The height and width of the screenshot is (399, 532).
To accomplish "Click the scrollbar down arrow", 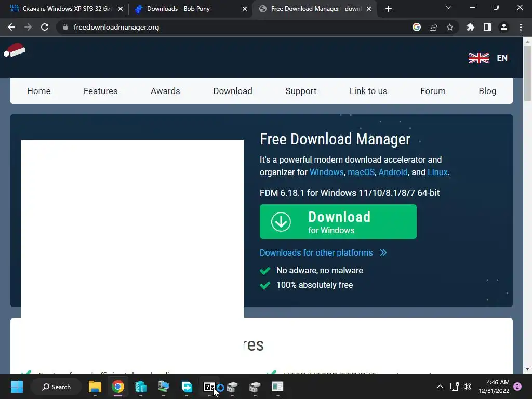I will pyautogui.click(x=527, y=369).
